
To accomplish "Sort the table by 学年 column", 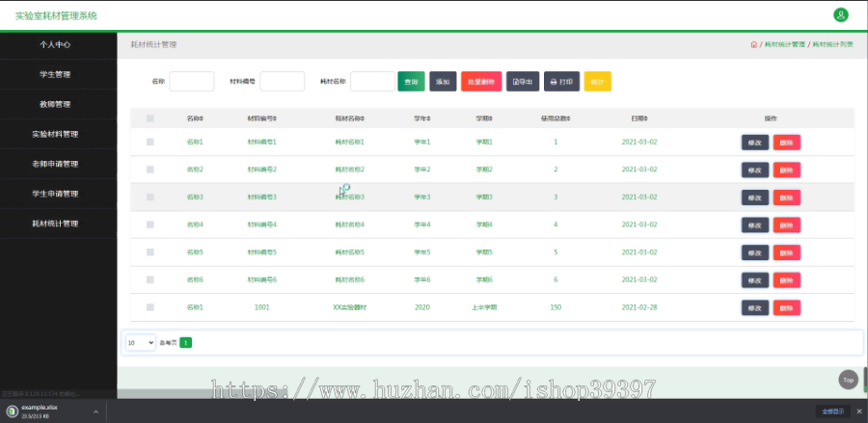I will [x=422, y=119].
